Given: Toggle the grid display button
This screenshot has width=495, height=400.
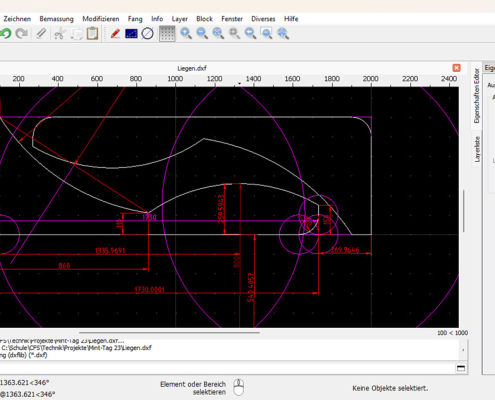Looking at the screenshot, I should (x=167, y=34).
